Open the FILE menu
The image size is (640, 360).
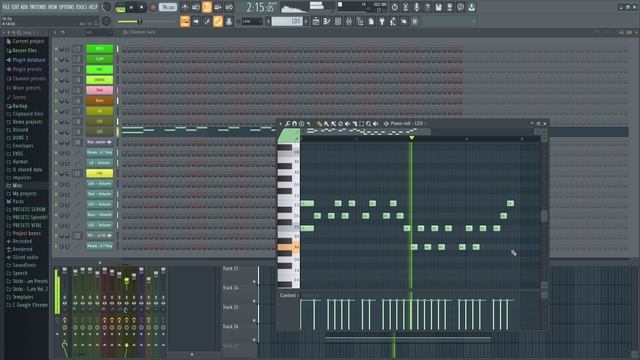pos(6,7)
